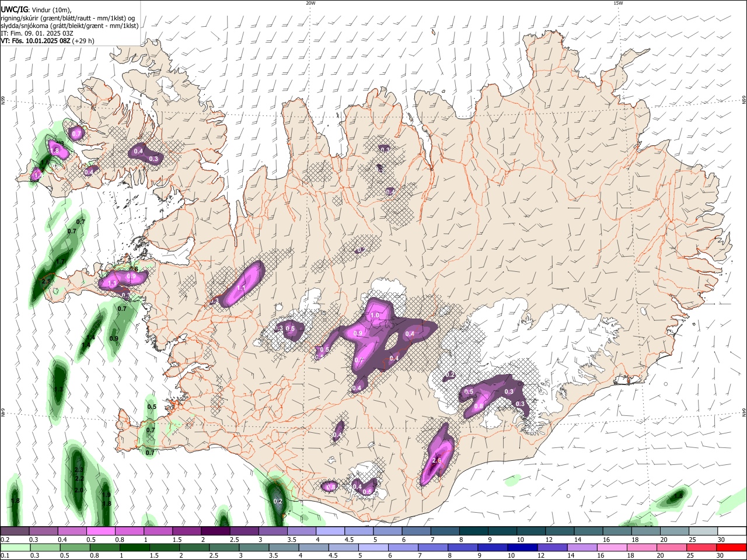Click the 1.9 rain value on the map
Screen dimensions: 747x560
tap(106, 495)
